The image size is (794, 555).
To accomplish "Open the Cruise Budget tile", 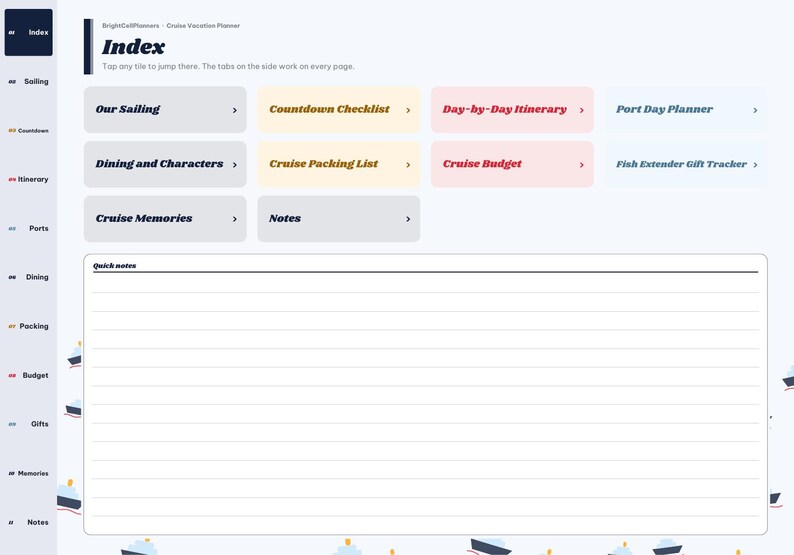I will (x=512, y=164).
